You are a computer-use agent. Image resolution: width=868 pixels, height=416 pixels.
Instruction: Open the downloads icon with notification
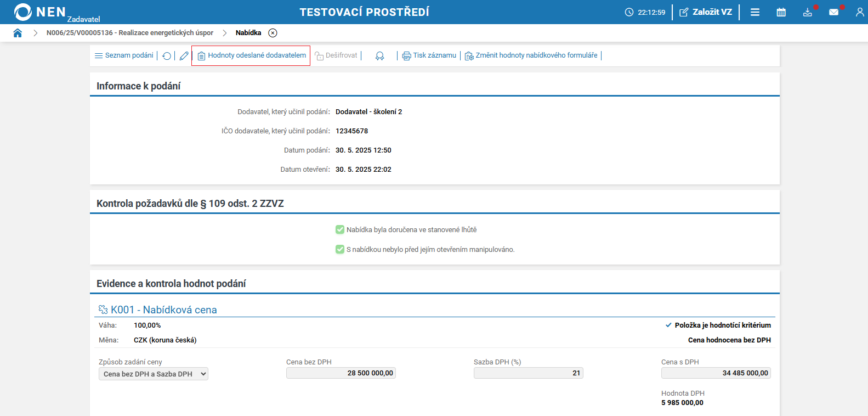[x=808, y=12]
